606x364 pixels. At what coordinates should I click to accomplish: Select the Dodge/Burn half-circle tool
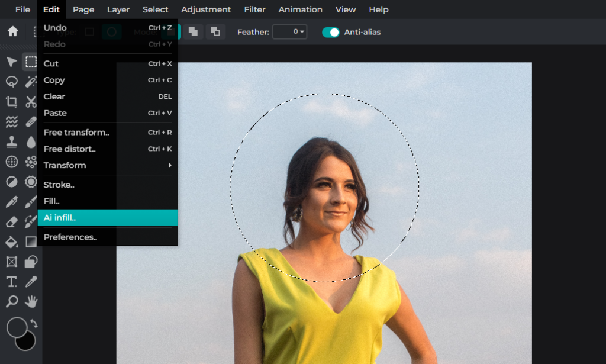click(12, 182)
